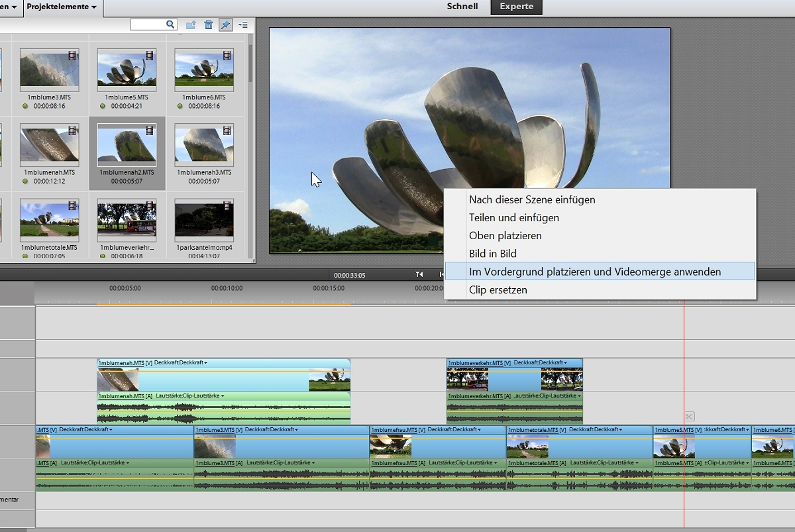Select 'Bild in Bild' option
Screen dimensions: 795x532
click(x=493, y=253)
